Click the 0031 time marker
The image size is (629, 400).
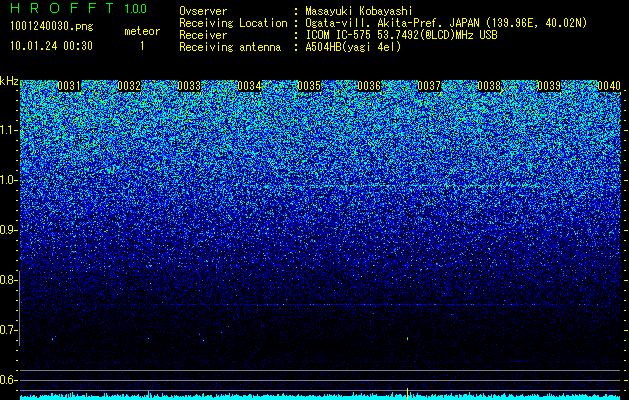pos(69,86)
